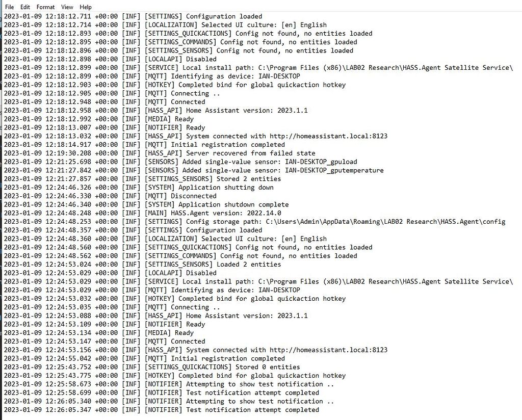This screenshot has width=522, height=420.
Task: Open the Edit menu
Action: (x=24, y=7)
